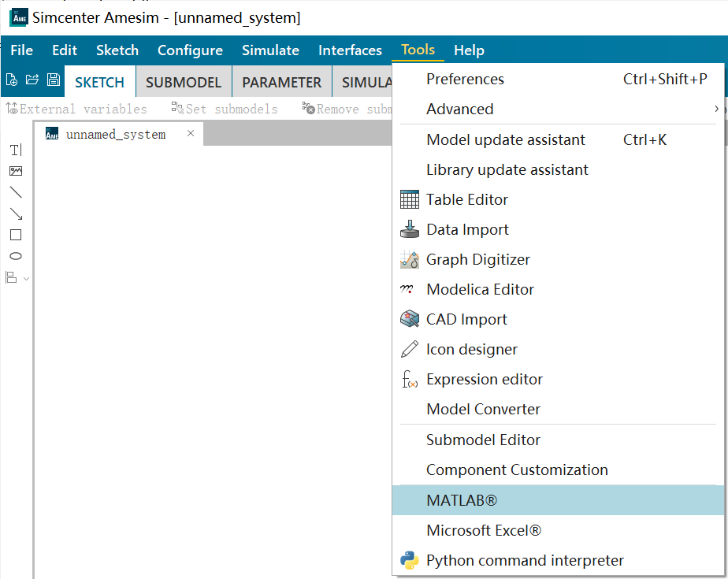Select the ellipse drawing tool
The image size is (728, 579).
[16, 256]
